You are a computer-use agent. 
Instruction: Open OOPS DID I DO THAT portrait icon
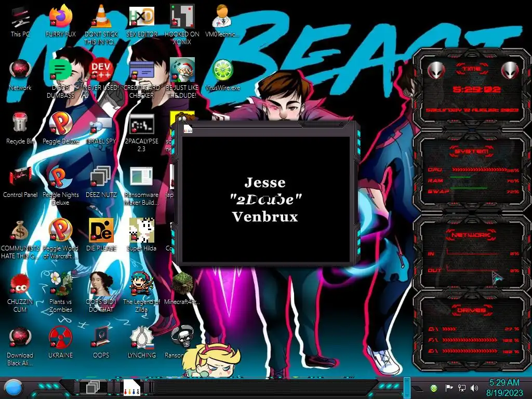click(101, 284)
